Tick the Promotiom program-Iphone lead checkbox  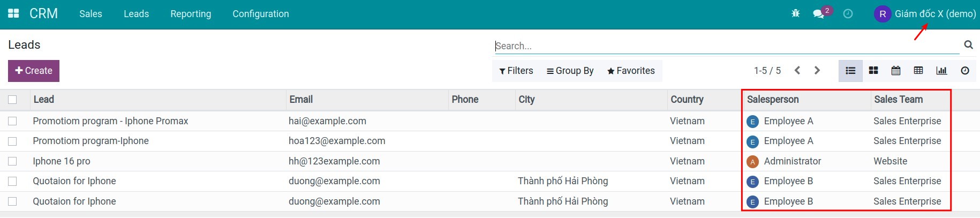[12, 141]
